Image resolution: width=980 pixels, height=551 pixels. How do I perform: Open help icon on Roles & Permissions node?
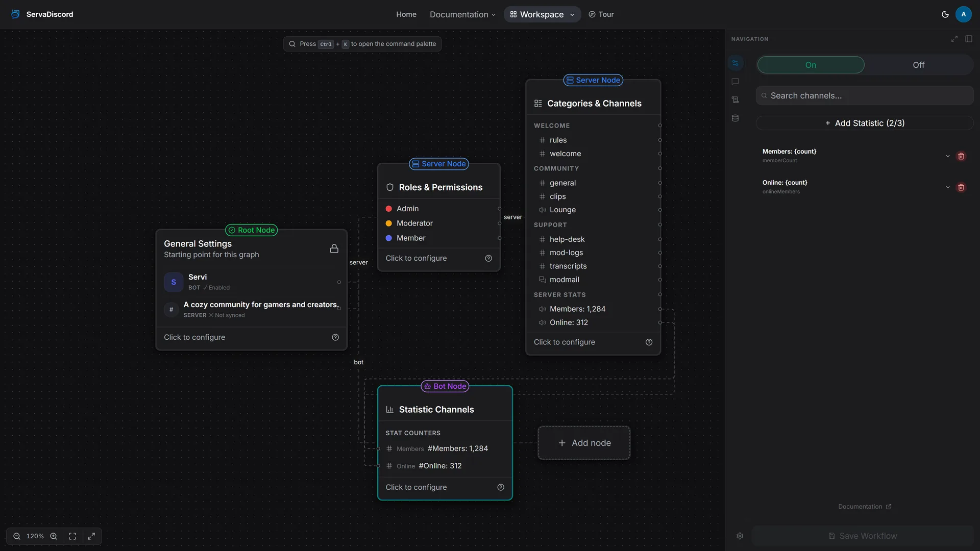pos(488,258)
